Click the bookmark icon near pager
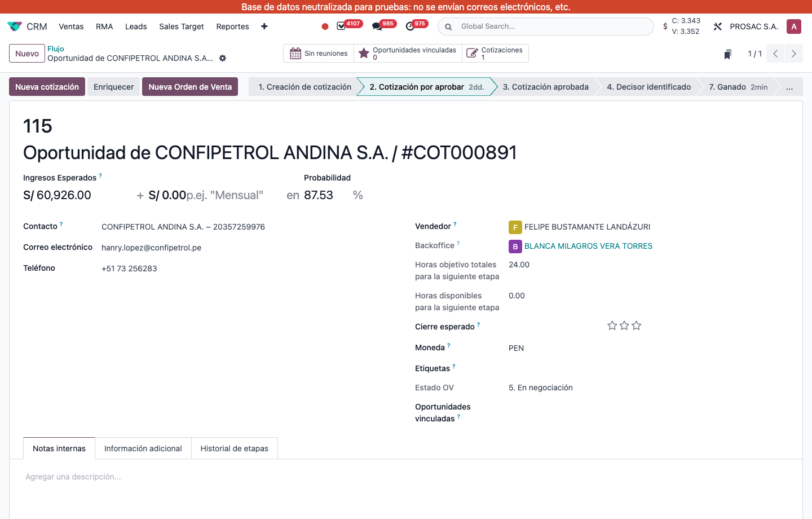 pos(728,54)
